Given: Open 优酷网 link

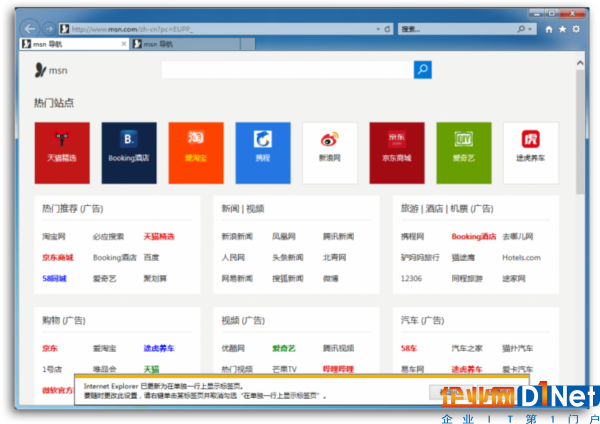Looking at the screenshot, I should [x=233, y=348].
